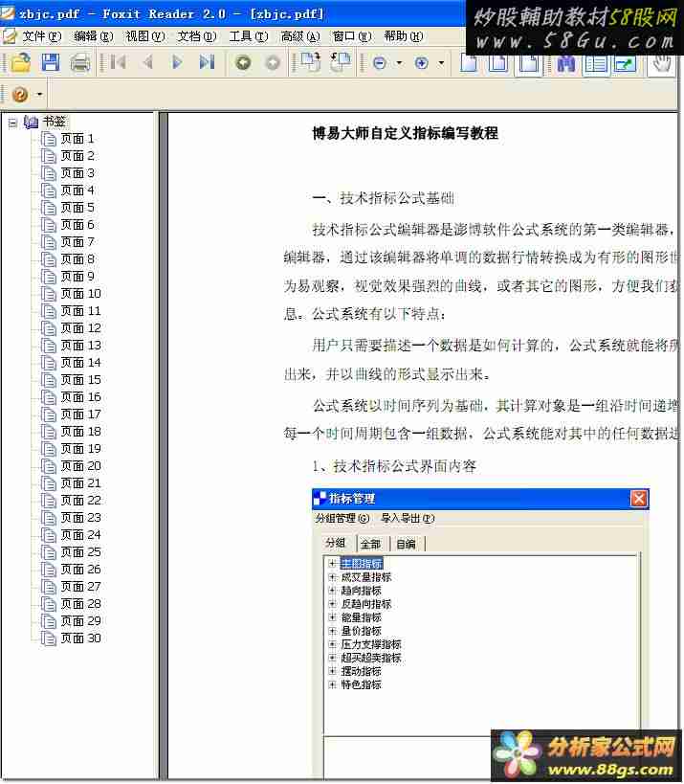
Task: Select bookmark 页面 30
Action: click(81, 638)
